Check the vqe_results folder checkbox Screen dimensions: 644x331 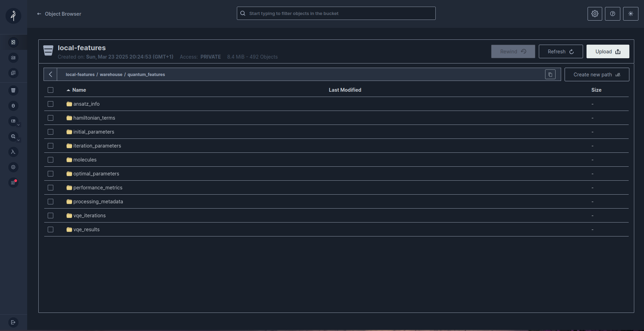point(51,229)
